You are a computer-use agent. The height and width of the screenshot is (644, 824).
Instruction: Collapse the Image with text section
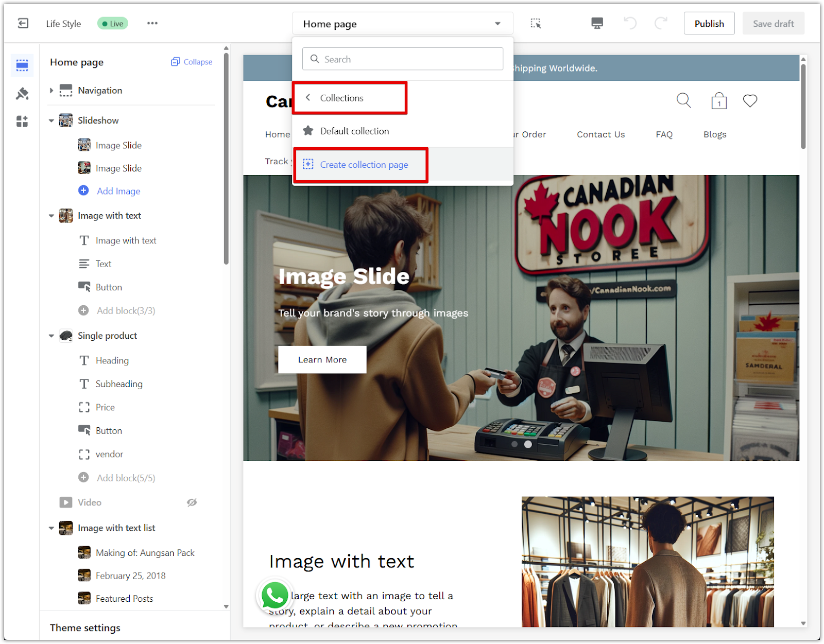(x=51, y=216)
